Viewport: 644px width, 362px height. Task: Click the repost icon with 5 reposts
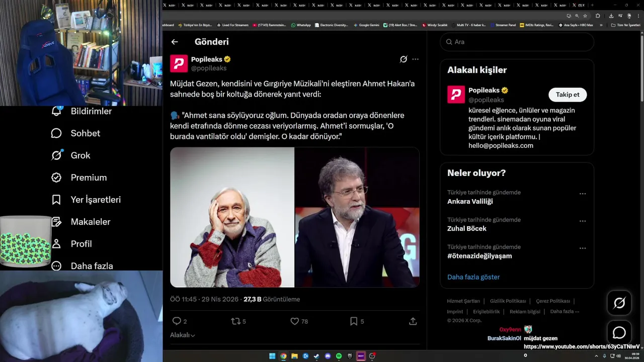coord(235,321)
